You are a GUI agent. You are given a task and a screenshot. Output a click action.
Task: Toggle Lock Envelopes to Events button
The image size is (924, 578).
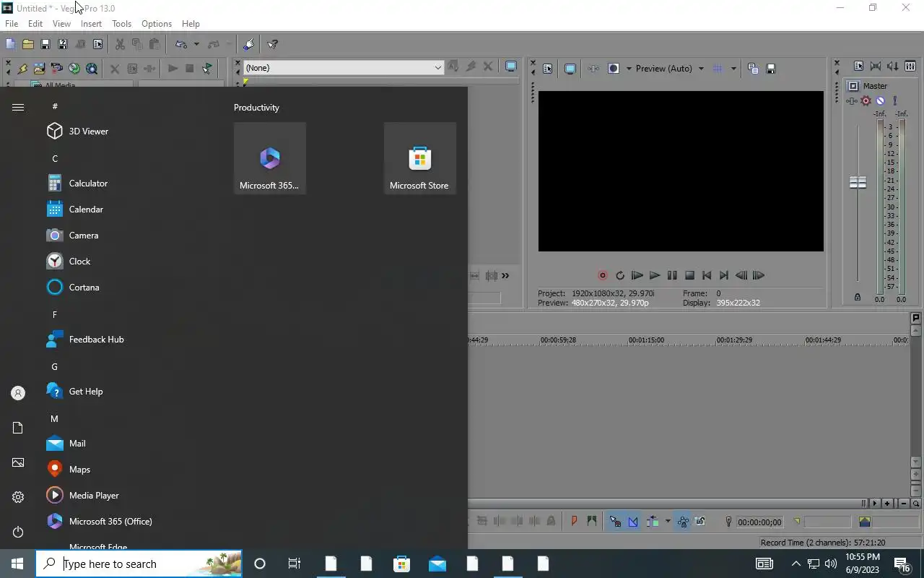click(x=682, y=522)
